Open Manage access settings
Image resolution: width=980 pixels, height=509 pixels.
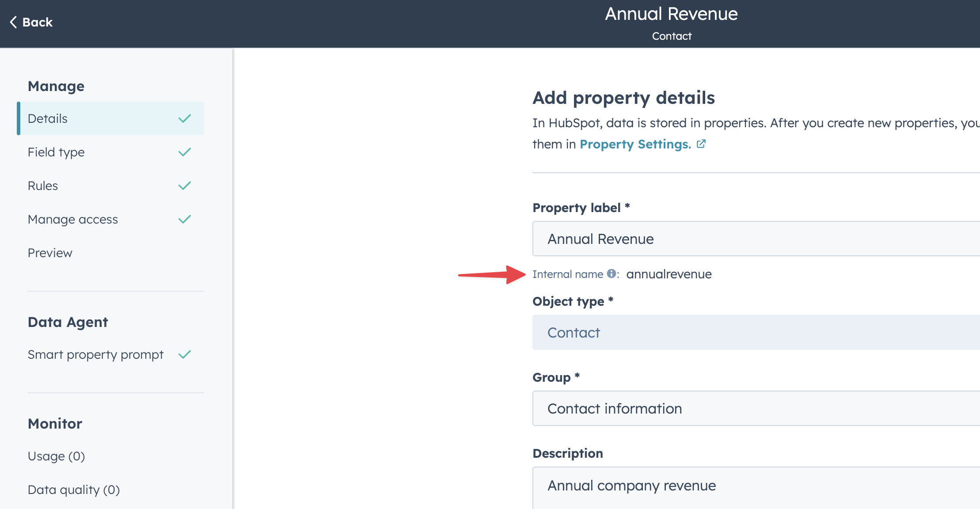coord(73,219)
